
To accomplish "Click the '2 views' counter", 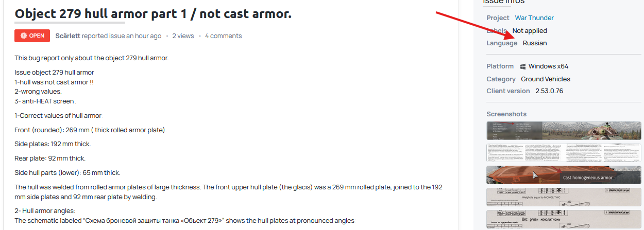I will click(183, 36).
